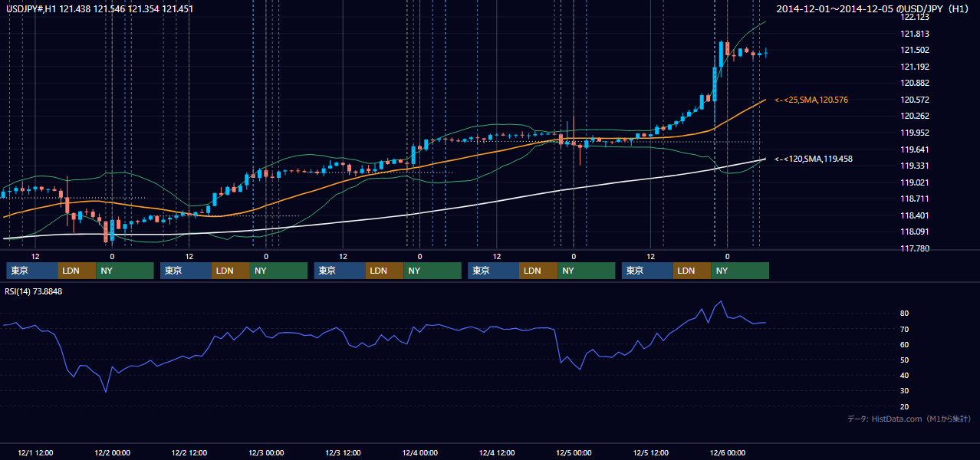Click the 12/3 12:00 time axis label

343,453
